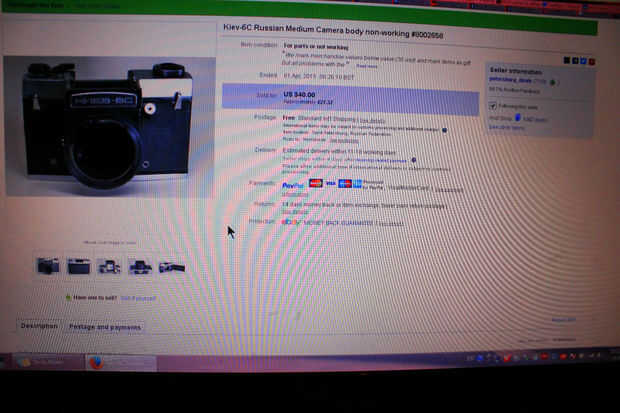Click the seller username link
The image size is (620, 413).
[510, 80]
